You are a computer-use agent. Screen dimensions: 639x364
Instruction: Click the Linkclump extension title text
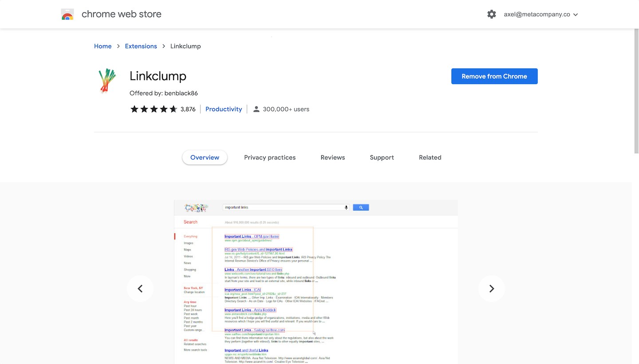[x=158, y=76]
